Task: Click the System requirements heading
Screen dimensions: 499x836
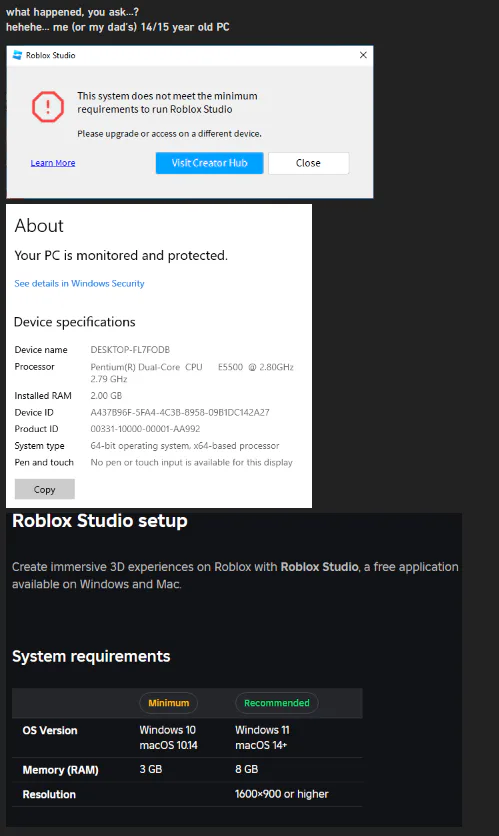Action: pyautogui.click(x=91, y=656)
